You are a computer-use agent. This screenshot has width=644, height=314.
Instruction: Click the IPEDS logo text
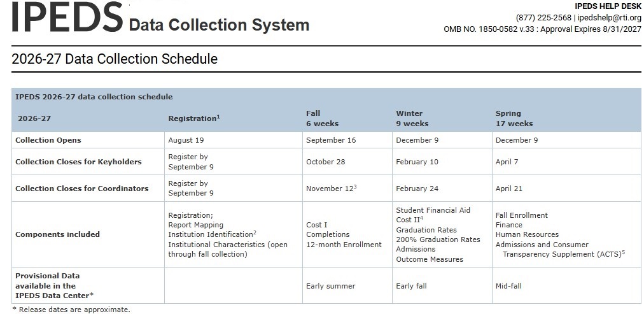coord(67,17)
